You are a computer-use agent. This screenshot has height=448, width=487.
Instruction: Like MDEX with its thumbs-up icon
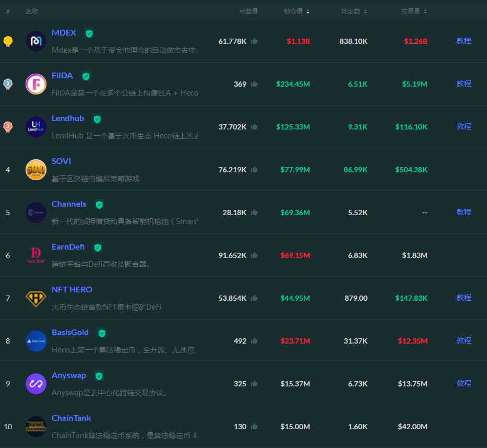pyautogui.click(x=254, y=41)
